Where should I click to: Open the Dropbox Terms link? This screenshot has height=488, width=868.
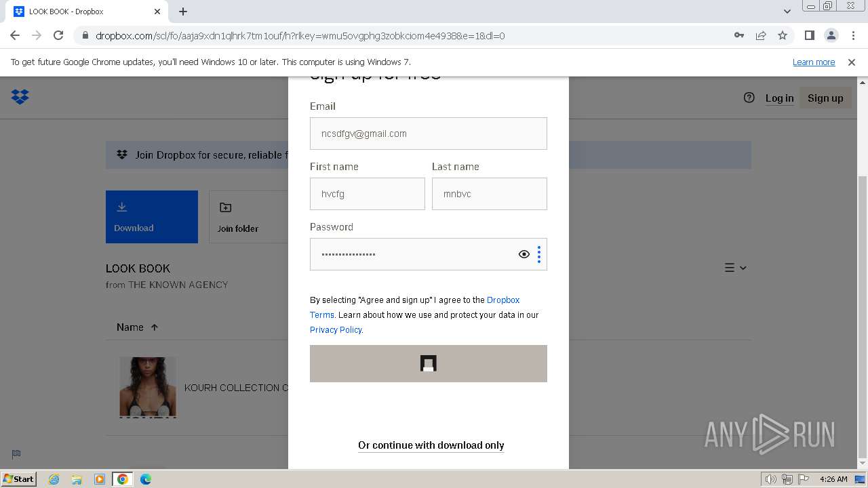[503, 300]
